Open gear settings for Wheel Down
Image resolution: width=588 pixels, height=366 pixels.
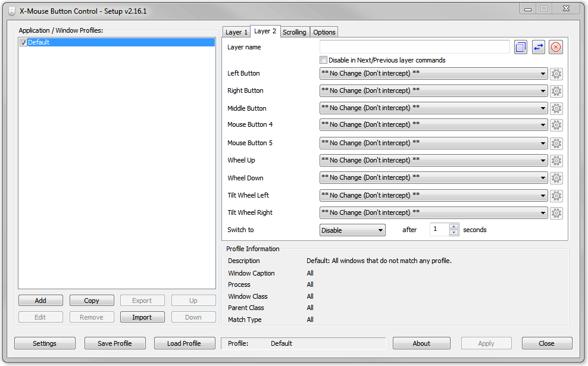point(556,178)
